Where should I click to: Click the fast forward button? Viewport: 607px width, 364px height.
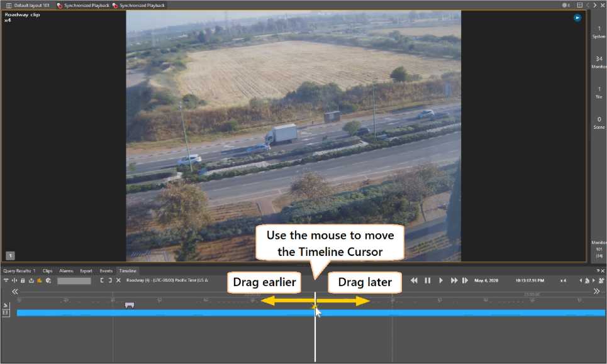(454, 280)
